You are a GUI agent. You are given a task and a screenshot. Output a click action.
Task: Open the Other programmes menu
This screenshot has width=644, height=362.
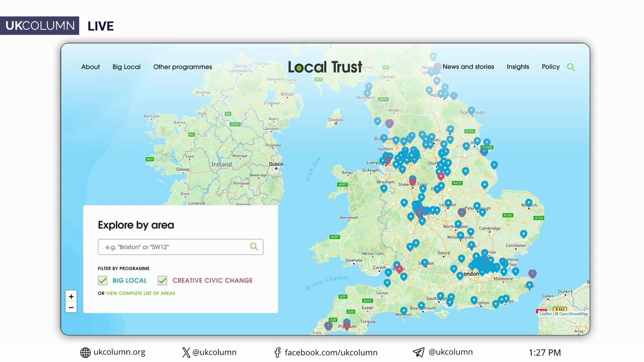(183, 67)
